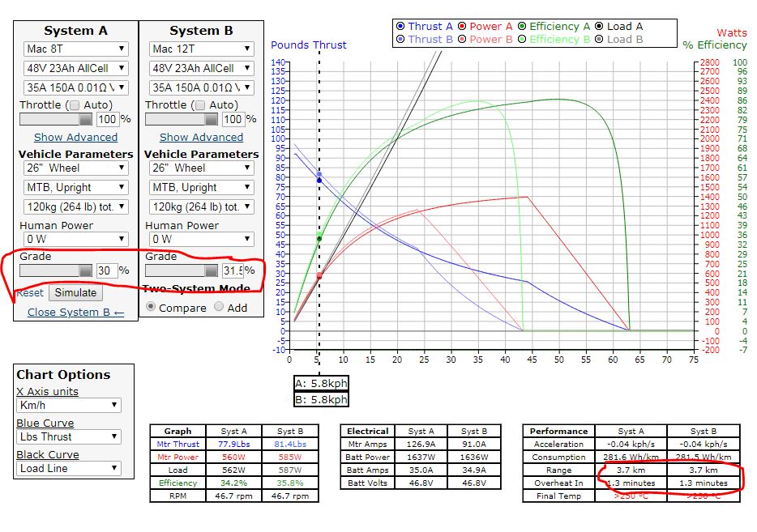Screen dimensions: 757x532
Task: Open Blue Curve Lbs Thrust dropdown
Action: [69, 436]
